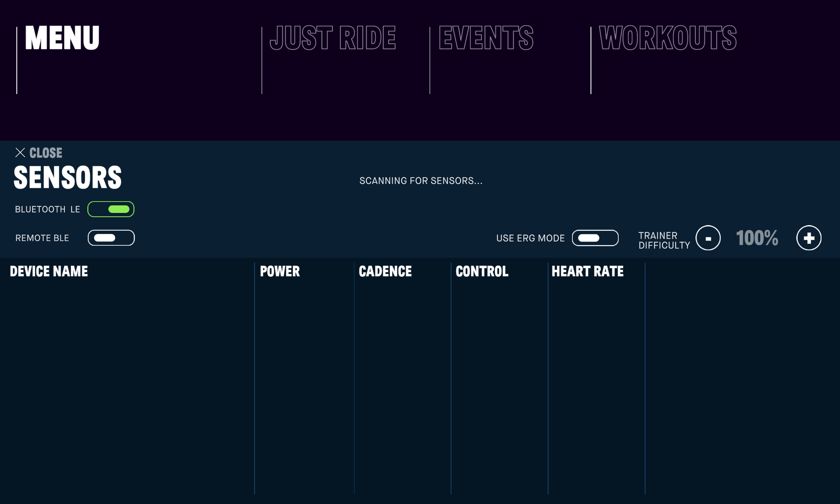The image size is (840, 504).
Task: Click the Power column header
Action: (x=280, y=271)
